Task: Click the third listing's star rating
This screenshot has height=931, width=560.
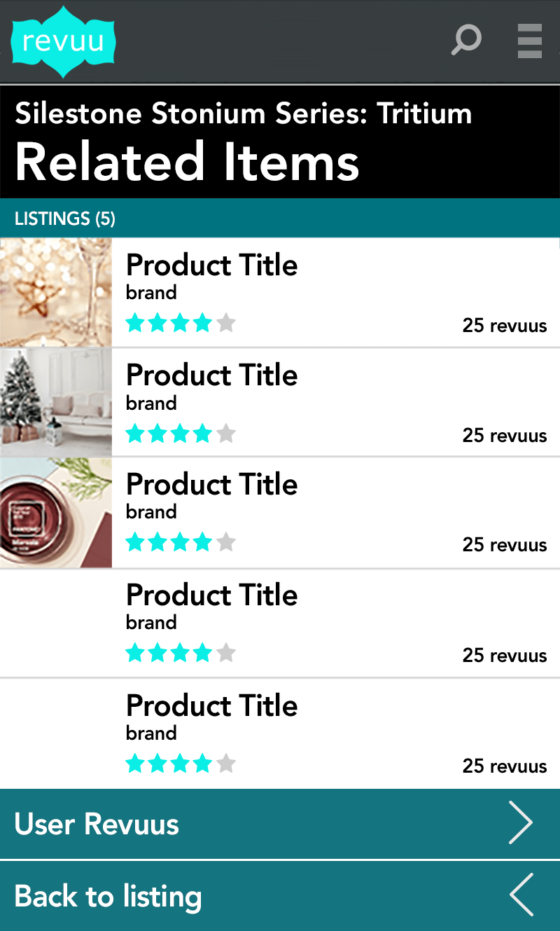Action: 181,542
